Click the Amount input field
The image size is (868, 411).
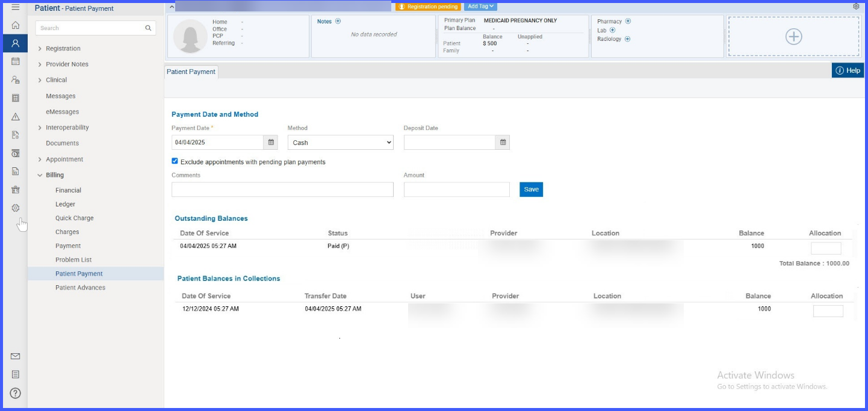click(x=457, y=190)
